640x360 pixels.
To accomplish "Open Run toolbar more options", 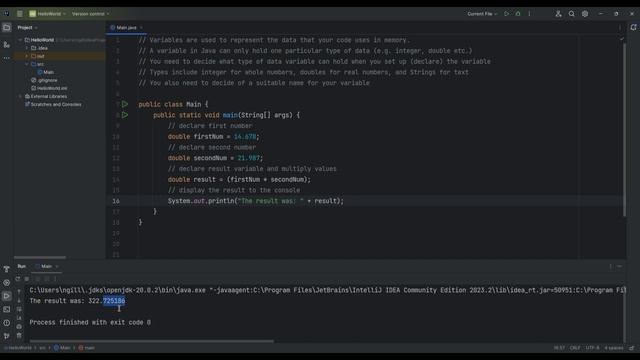I will click(x=55, y=279).
